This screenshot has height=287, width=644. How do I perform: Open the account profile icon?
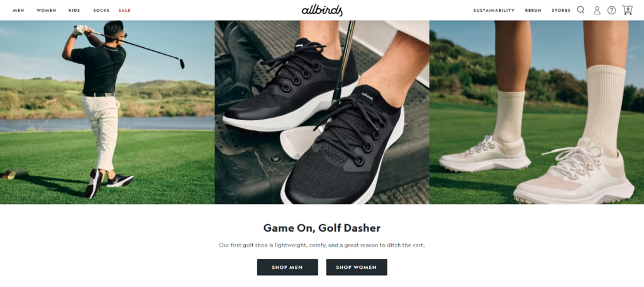[597, 10]
